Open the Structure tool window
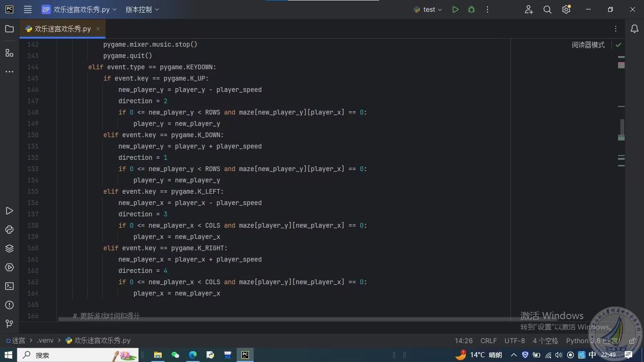Screen dimensions: 644x362 tap(9, 53)
